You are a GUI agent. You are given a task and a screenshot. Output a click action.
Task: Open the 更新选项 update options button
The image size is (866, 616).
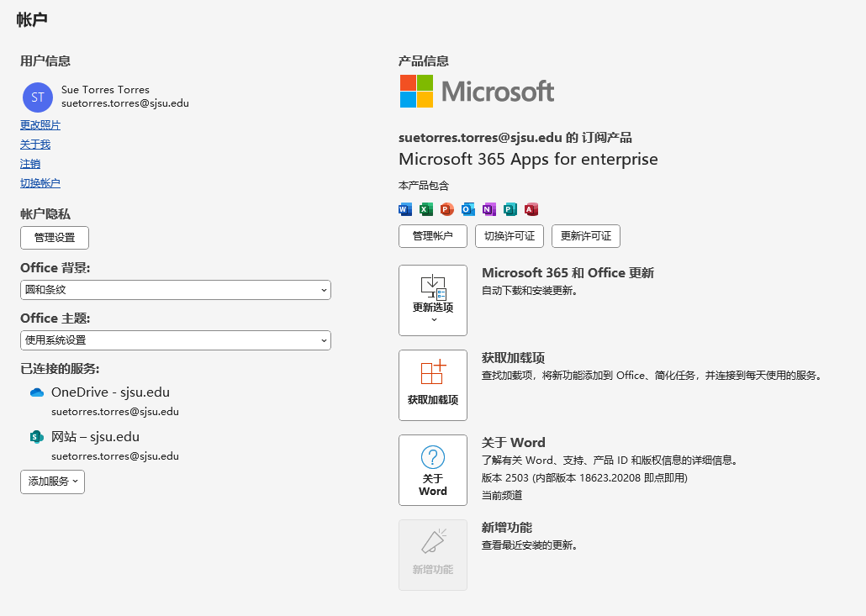pos(433,300)
